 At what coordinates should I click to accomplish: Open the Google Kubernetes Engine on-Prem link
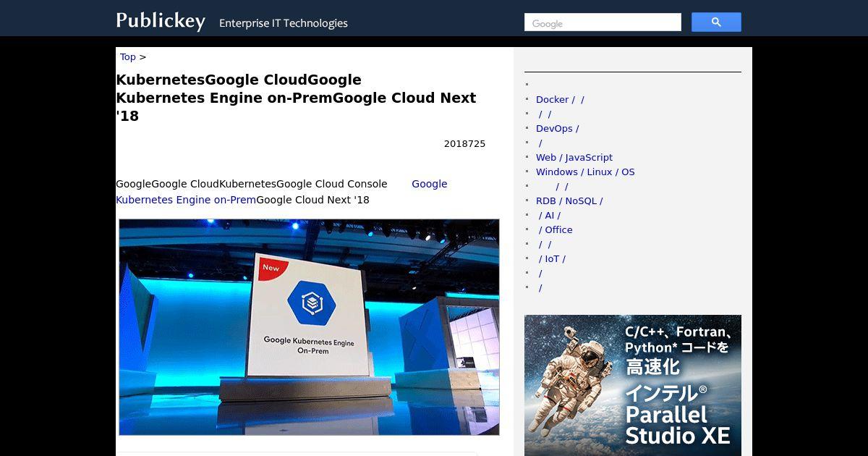(x=186, y=200)
